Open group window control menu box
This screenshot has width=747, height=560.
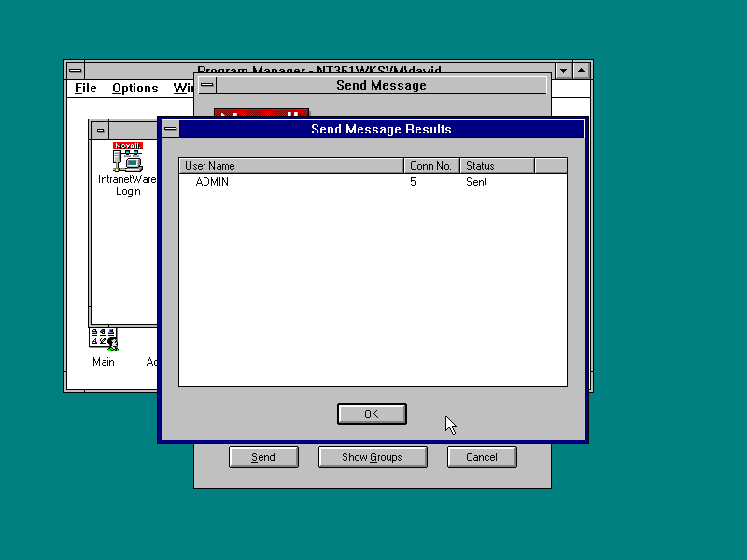(x=100, y=130)
